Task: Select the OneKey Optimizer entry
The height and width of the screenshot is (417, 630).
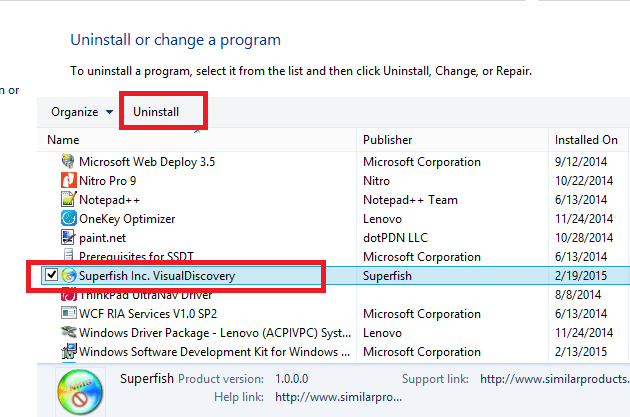Action: click(127, 219)
